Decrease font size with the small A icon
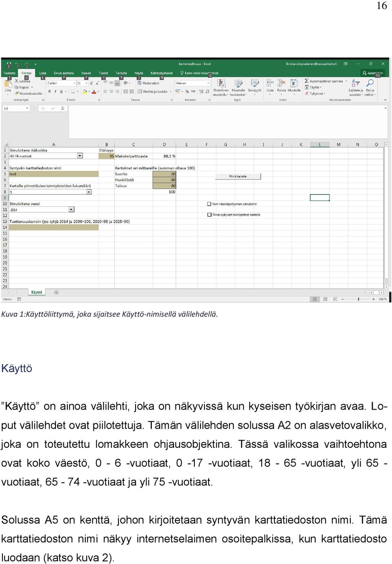The image size is (392, 564). pos(97,83)
